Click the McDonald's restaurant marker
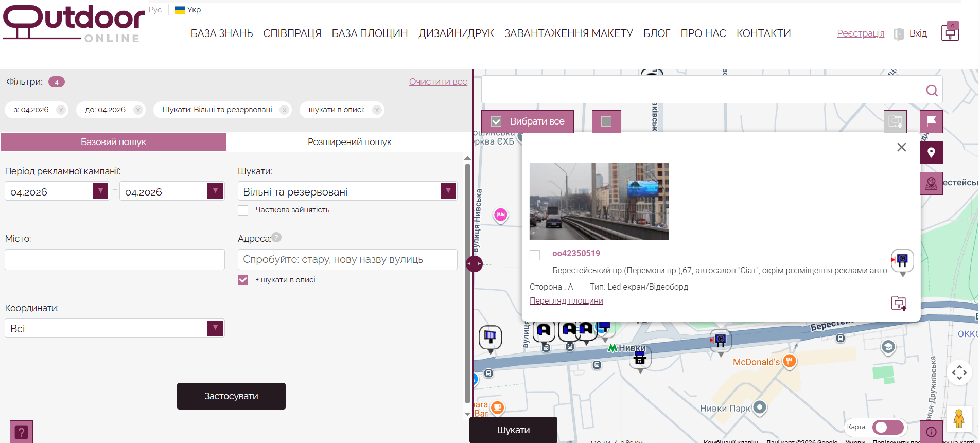The height and width of the screenshot is (443, 980). pos(789,361)
